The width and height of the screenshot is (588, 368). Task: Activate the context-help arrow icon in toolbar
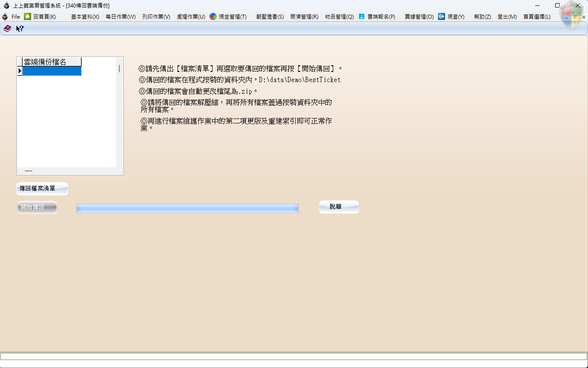[19, 28]
